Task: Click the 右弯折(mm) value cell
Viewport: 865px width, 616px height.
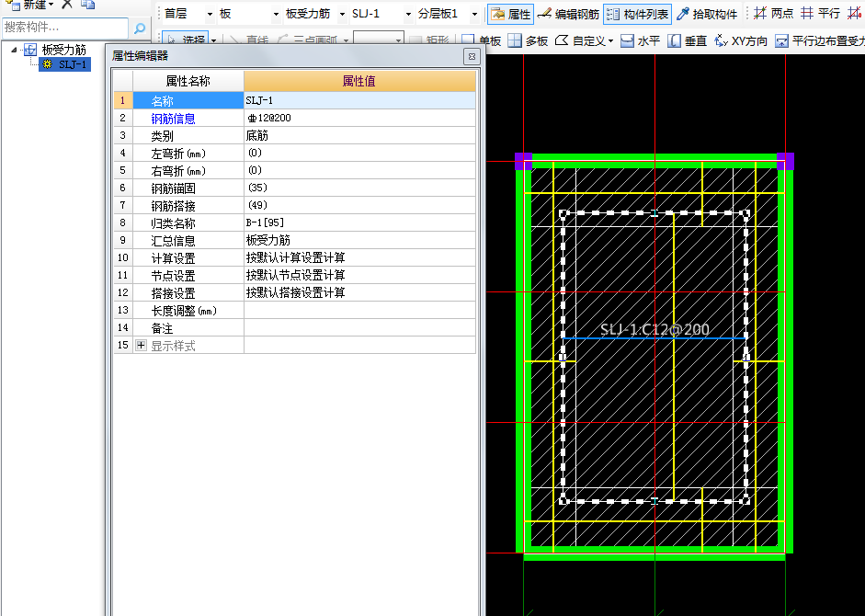Action: [359, 171]
